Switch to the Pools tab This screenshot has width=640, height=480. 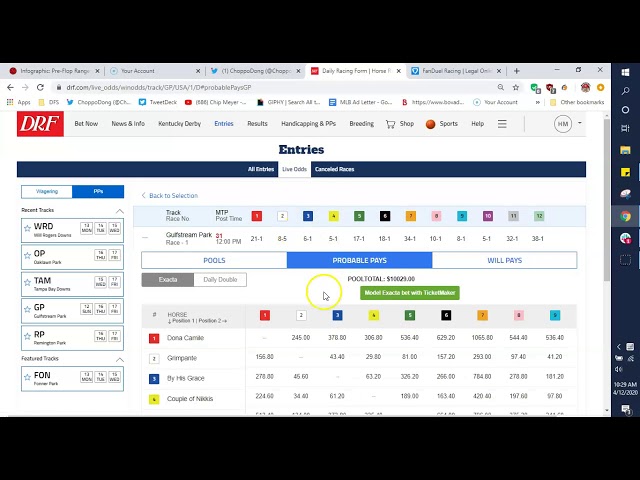(214, 260)
